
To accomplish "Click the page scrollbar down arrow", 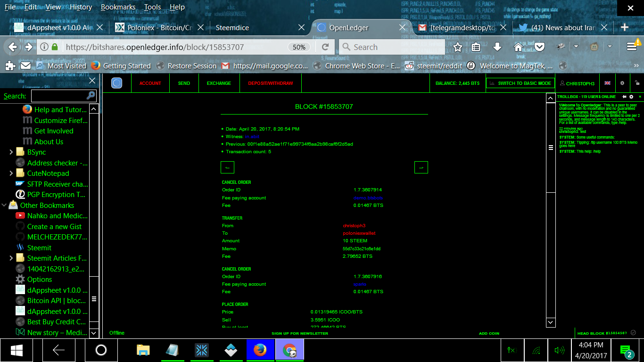I will (551, 323).
